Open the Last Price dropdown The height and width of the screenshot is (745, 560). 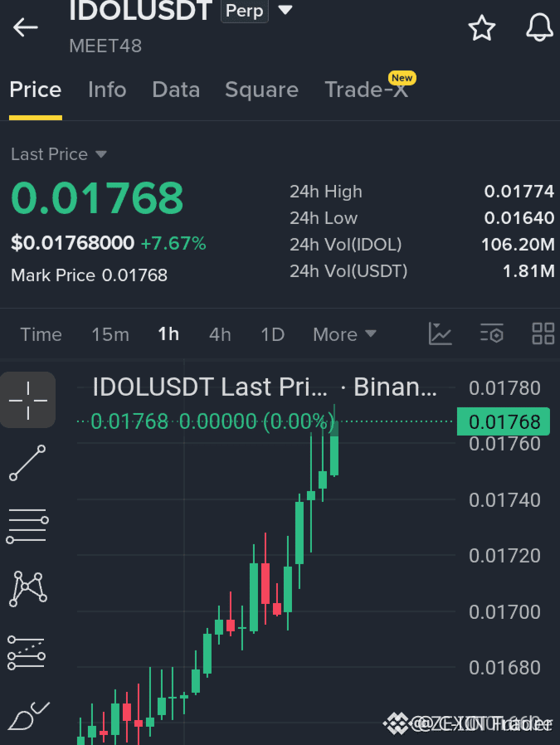click(59, 154)
